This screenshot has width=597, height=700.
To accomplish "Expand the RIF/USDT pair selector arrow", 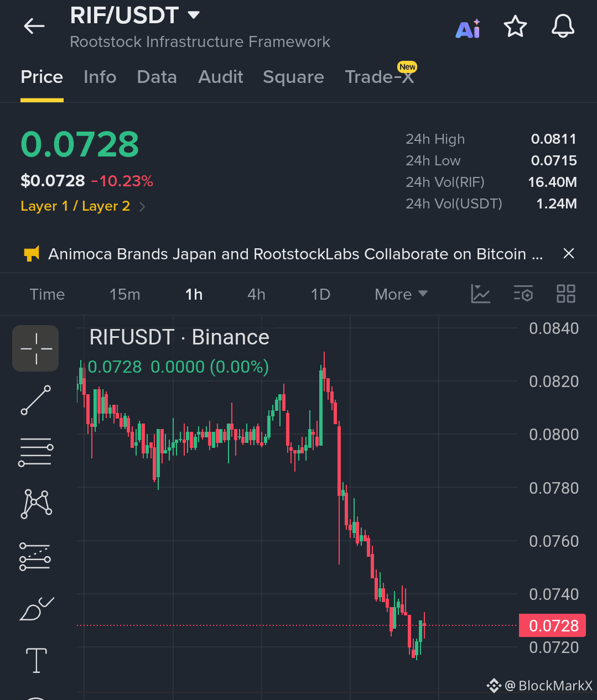I will point(194,15).
